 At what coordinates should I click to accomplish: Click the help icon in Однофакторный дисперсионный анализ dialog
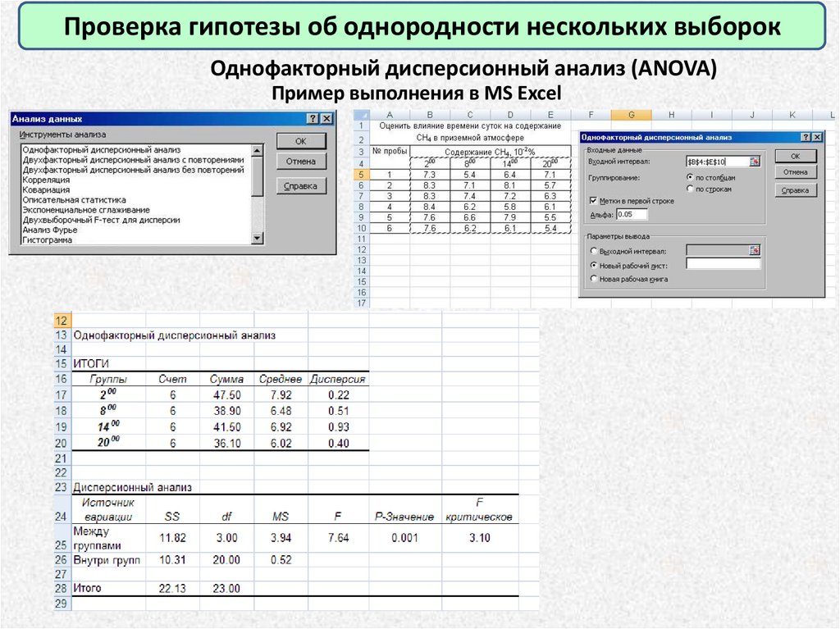pos(806,138)
